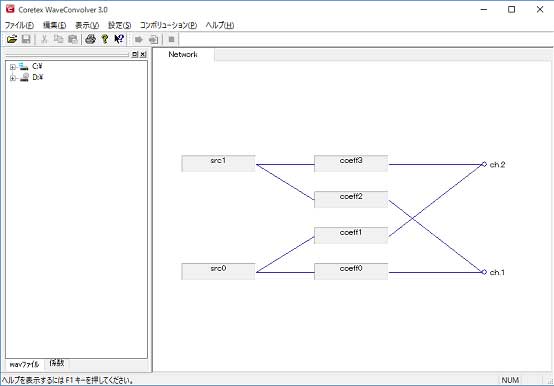Click the Cut scissors icon
This screenshot has width=554, height=386.
44,39
